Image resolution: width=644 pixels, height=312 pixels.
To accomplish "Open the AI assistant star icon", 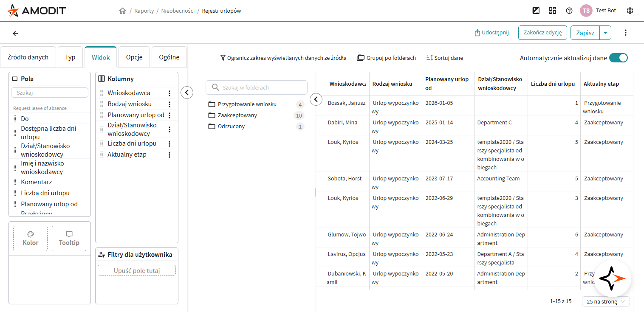I will pos(612,278).
